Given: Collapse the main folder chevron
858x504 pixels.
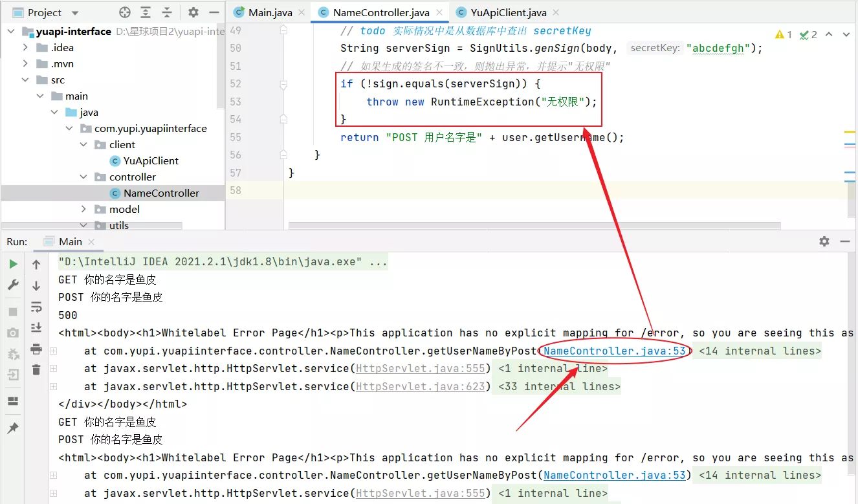Looking at the screenshot, I should pyautogui.click(x=40, y=96).
